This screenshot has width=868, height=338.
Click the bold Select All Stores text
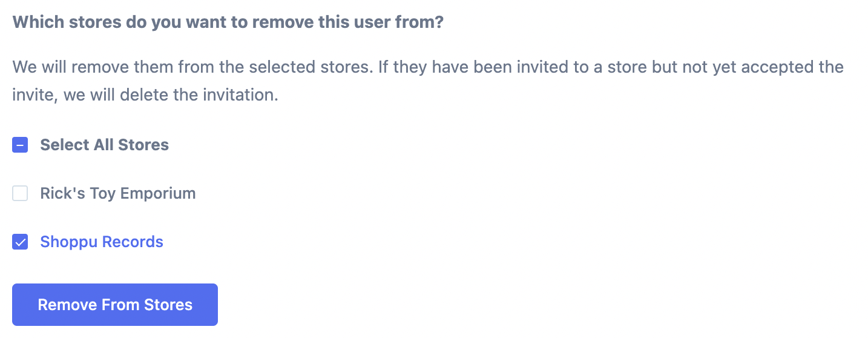[105, 145]
